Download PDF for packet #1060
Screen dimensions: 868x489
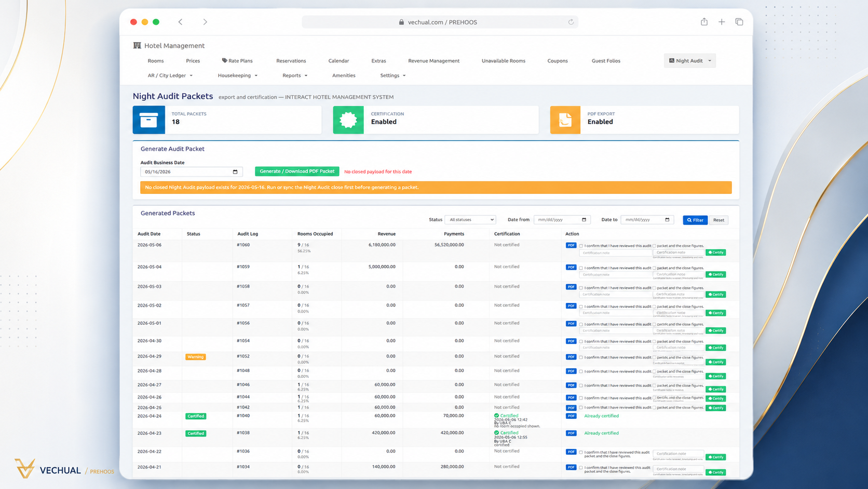[x=571, y=245]
